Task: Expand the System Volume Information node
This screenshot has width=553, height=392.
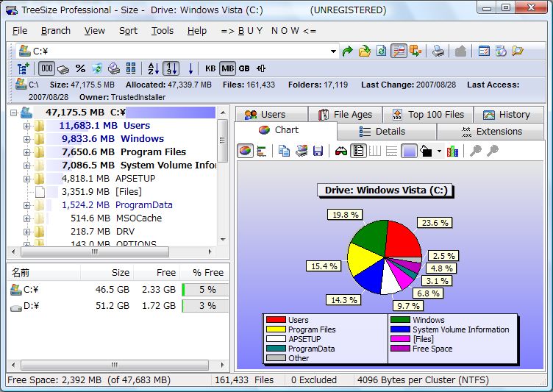Action: 26,165
